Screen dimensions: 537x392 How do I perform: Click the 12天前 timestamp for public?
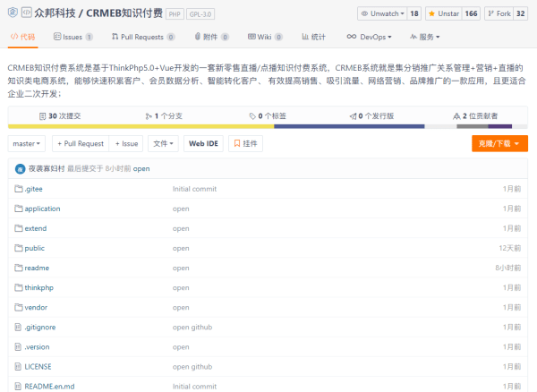coord(510,248)
